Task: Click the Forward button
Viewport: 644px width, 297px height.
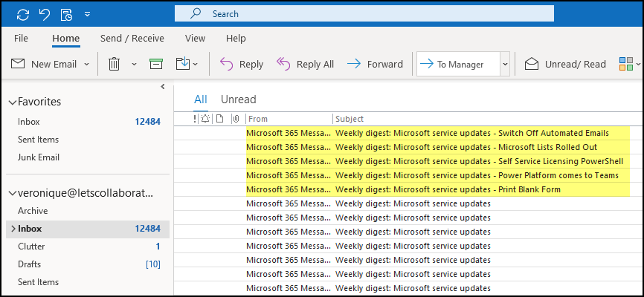Action: [x=375, y=64]
